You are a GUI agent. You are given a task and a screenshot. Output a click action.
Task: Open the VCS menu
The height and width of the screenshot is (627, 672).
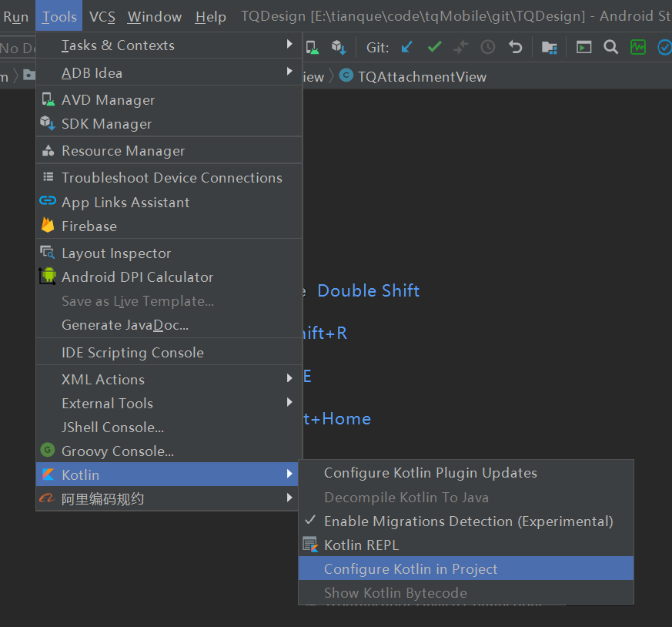point(102,16)
